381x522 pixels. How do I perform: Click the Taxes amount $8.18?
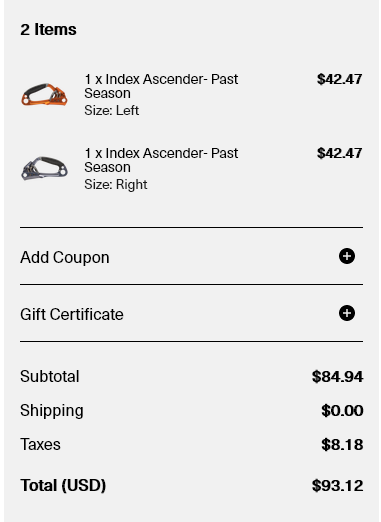pos(342,445)
